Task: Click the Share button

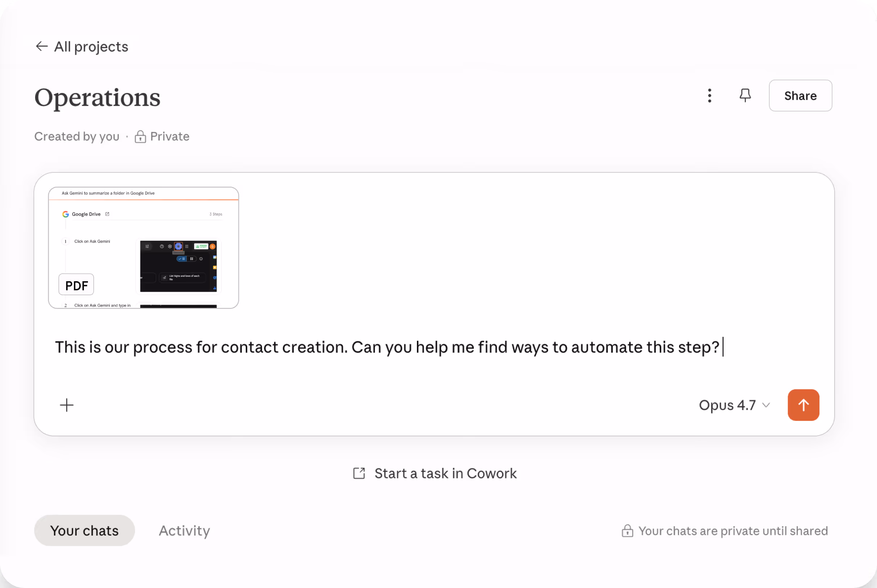Action: point(800,96)
